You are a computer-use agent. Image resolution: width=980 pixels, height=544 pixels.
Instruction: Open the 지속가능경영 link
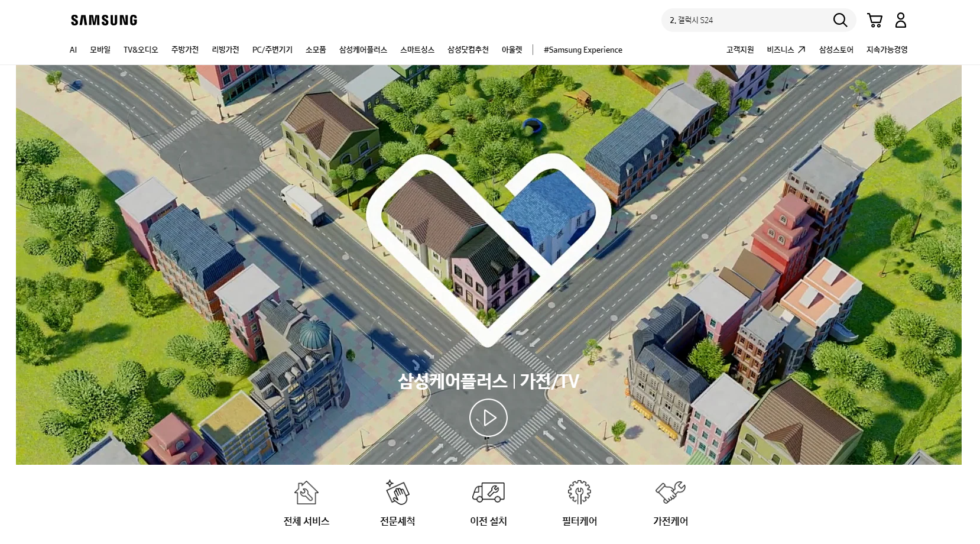point(887,50)
